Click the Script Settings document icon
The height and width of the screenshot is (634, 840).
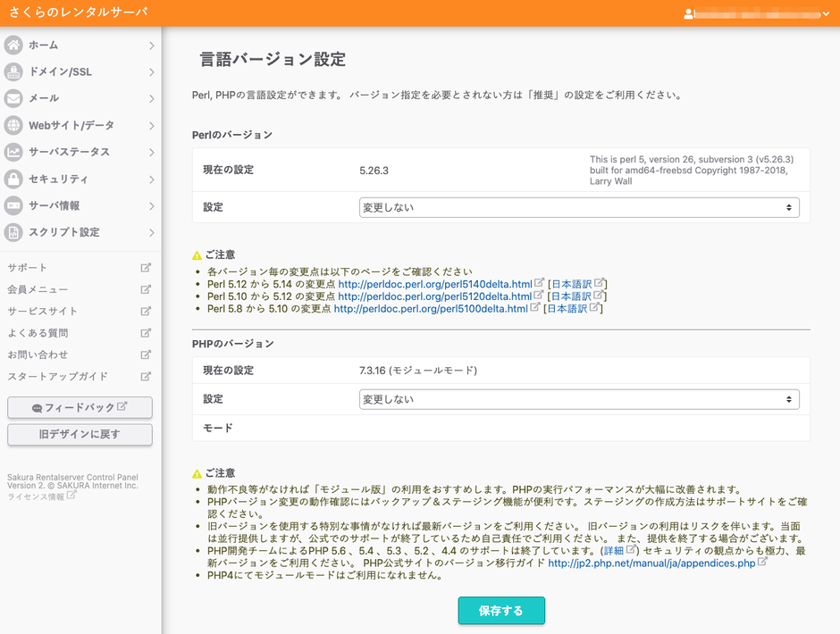[13, 233]
